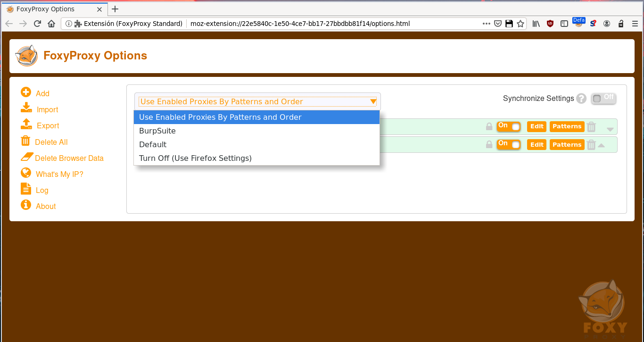
Task: Collapse the proxy mode dropdown box
Action: click(257, 101)
